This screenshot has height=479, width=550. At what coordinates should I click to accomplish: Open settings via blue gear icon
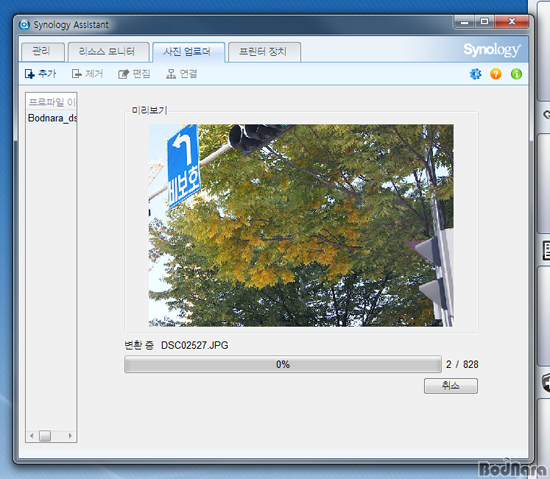pos(475,74)
